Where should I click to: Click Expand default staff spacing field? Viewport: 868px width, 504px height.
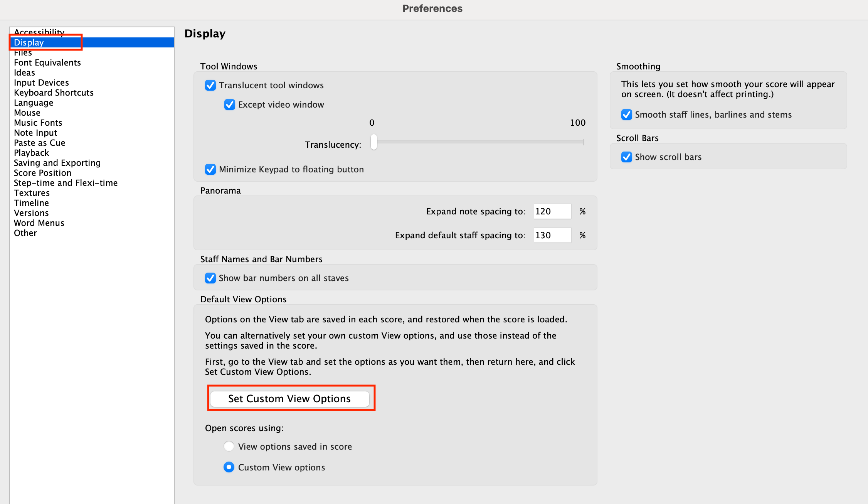552,235
